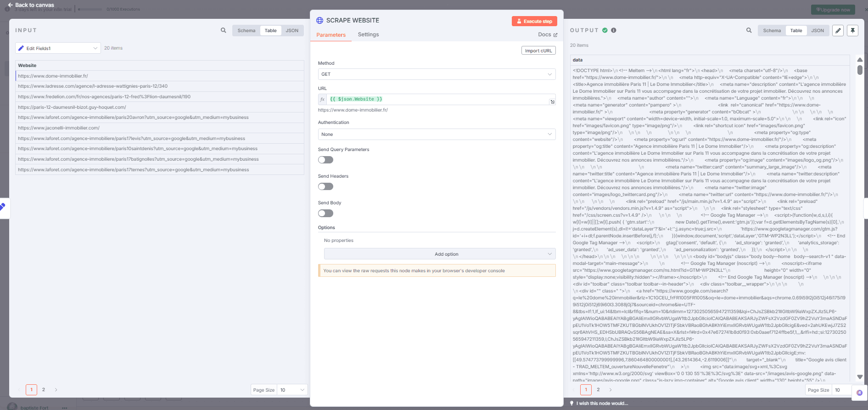Switch input view to JSON
Viewport: 868px width, 410px height.
(x=292, y=31)
